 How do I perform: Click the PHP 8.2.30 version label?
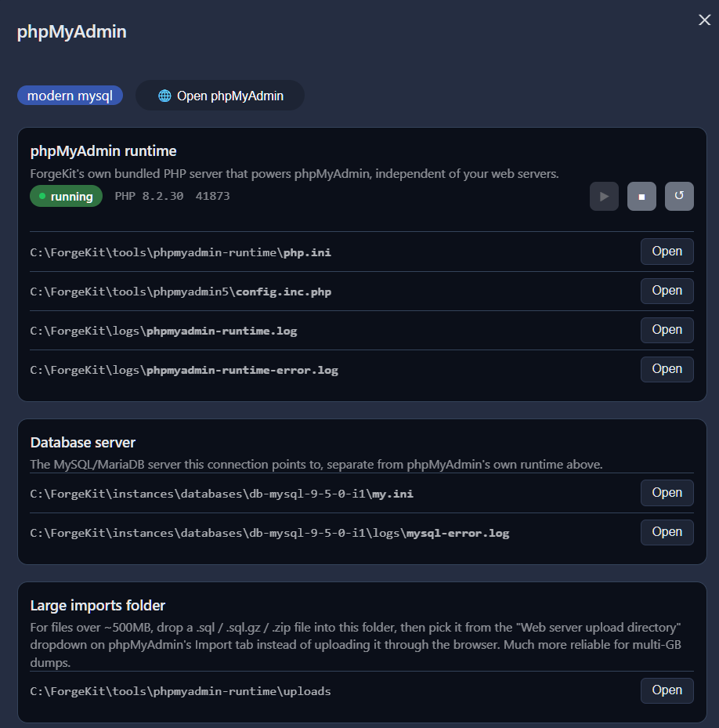149,196
